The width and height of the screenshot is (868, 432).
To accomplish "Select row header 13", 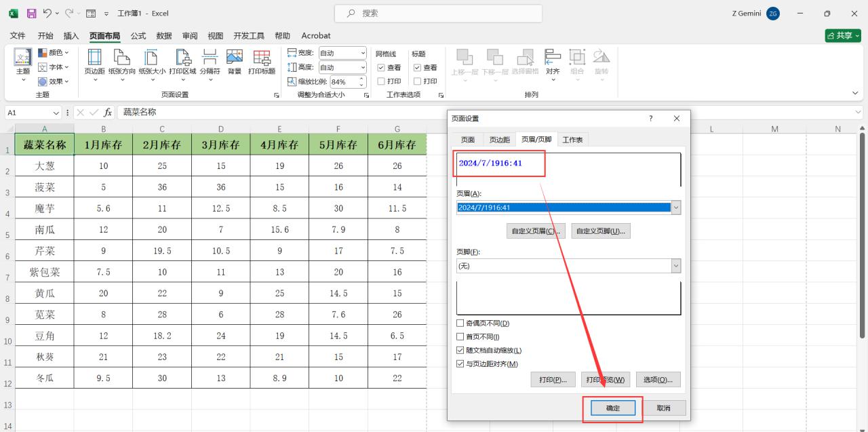I will click(x=7, y=405).
